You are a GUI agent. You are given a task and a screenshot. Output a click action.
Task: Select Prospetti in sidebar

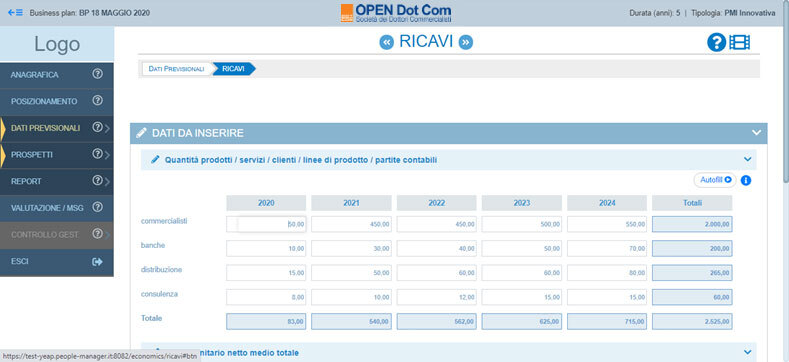(57, 155)
